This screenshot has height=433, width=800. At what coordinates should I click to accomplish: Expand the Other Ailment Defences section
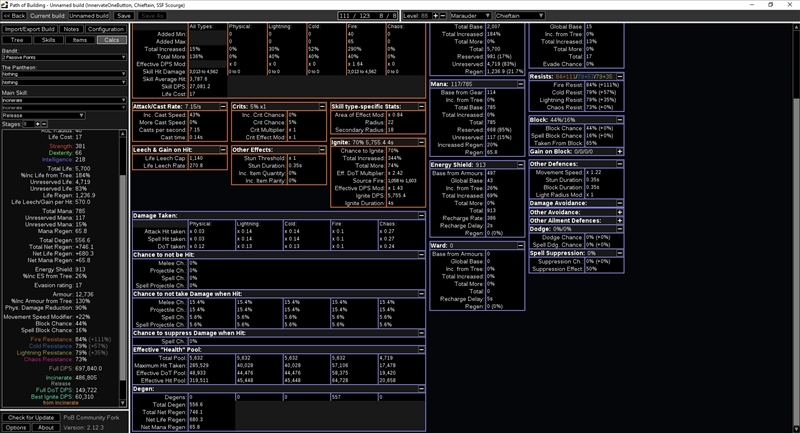point(619,220)
